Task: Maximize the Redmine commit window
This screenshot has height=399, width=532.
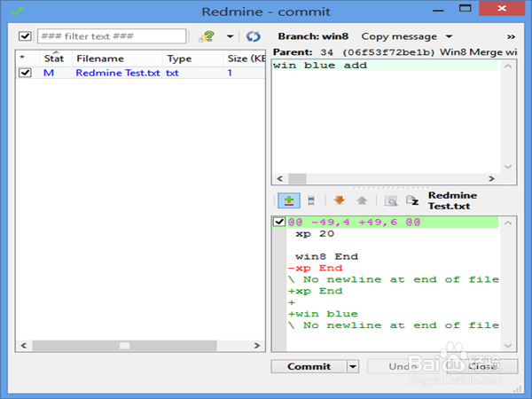Action: 465,8
